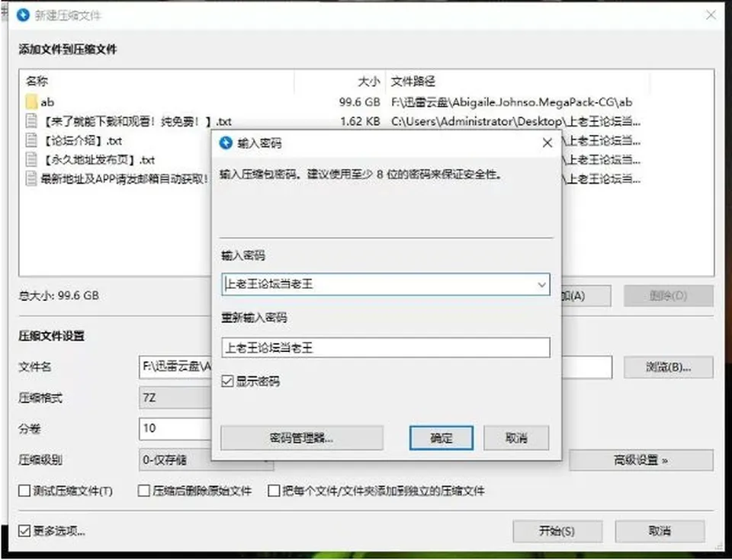
Task: Click the file icon of 【永久地址发布页】.txt
Action: tap(31, 159)
